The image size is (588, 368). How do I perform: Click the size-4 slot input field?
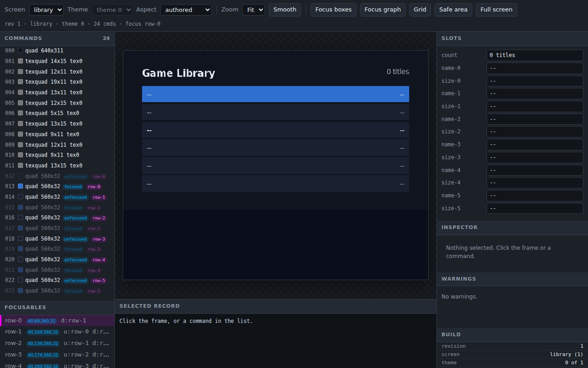535,183
